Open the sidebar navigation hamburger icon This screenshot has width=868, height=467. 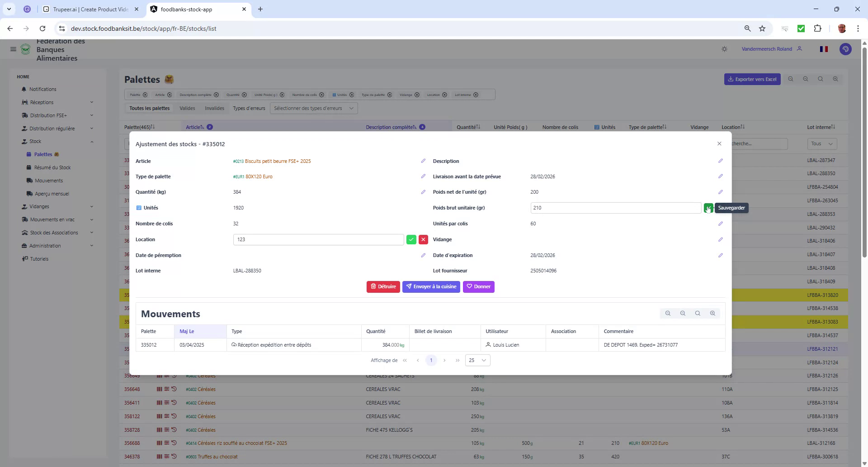point(13,49)
